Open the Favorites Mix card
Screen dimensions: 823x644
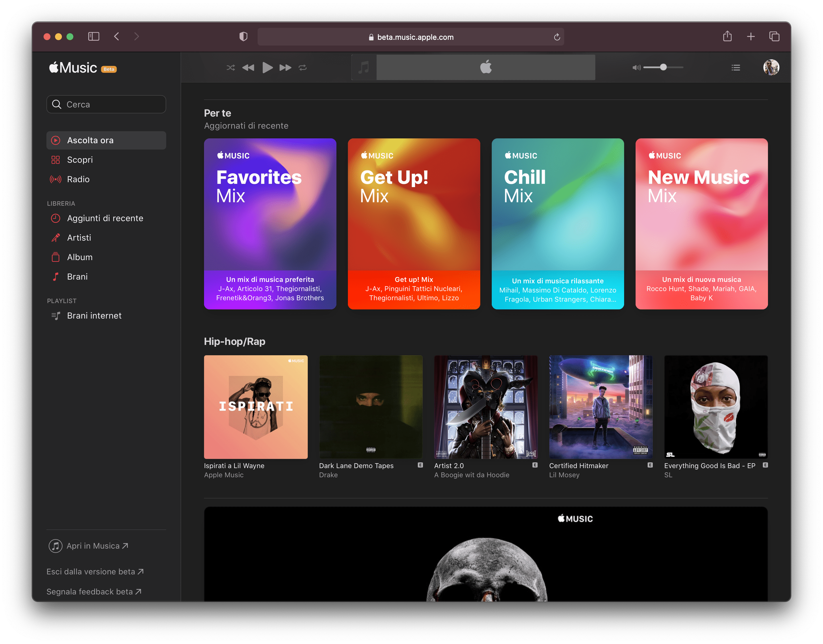(270, 223)
